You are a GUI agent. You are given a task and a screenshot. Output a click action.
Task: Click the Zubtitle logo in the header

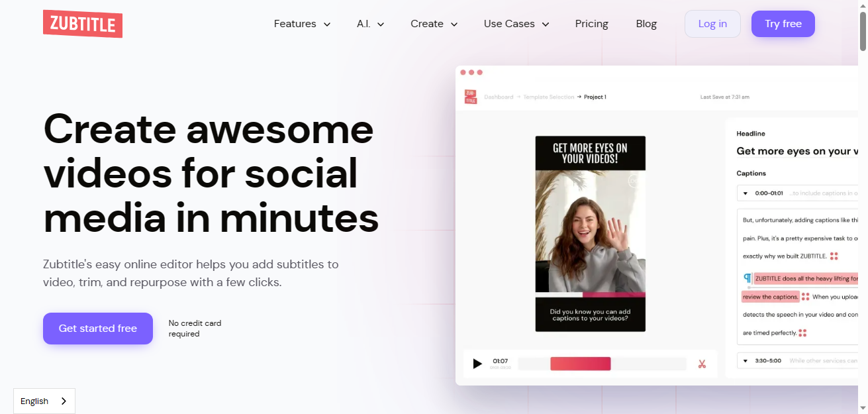(83, 24)
